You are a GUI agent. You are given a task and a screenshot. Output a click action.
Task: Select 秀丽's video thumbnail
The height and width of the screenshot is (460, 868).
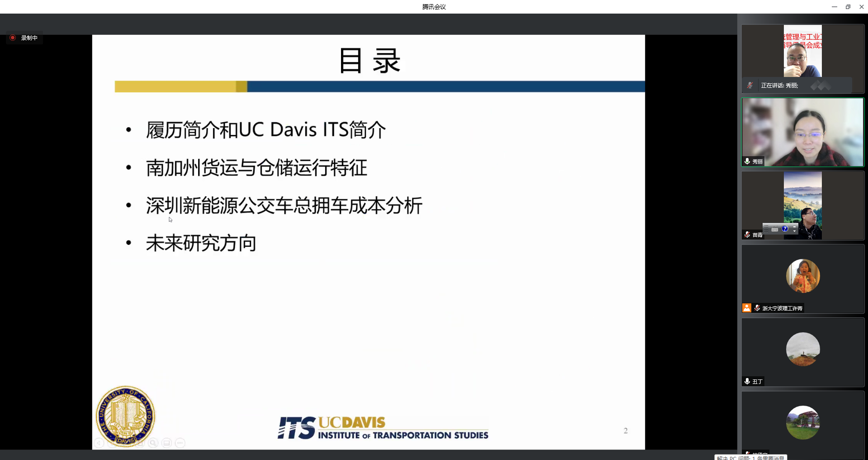pos(802,132)
